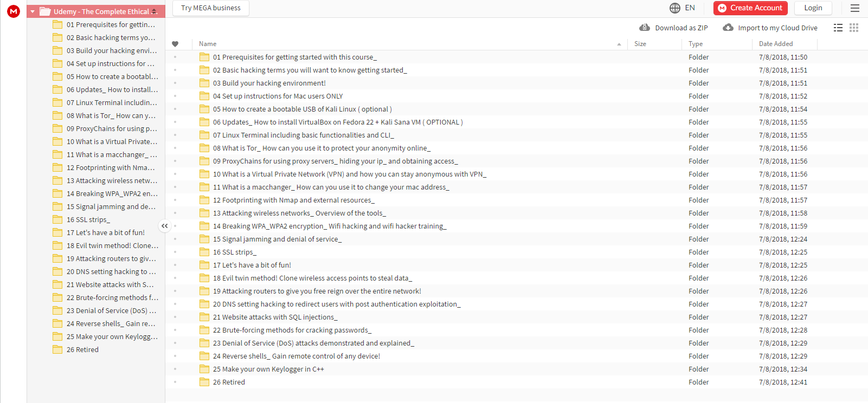Select row 09 ProxyChains for using proxy servers
Image resolution: width=868 pixels, height=403 pixels.
pyautogui.click(x=517, y=161)
